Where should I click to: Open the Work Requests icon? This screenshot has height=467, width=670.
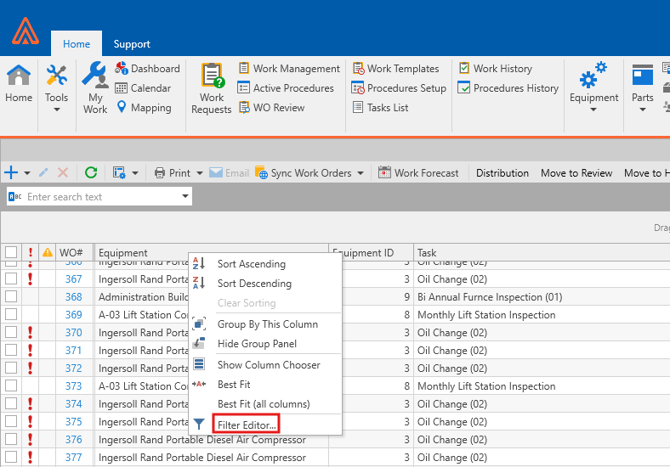(x=212, y=87)
